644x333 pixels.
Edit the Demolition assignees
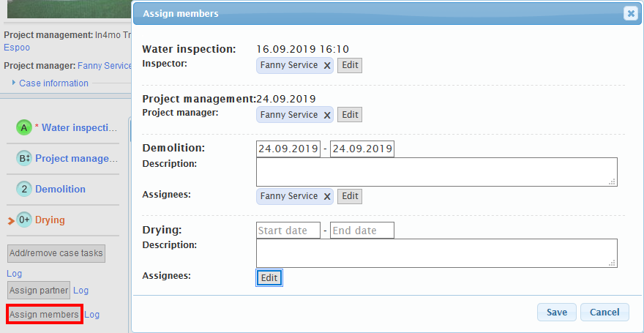pos(350,196)
